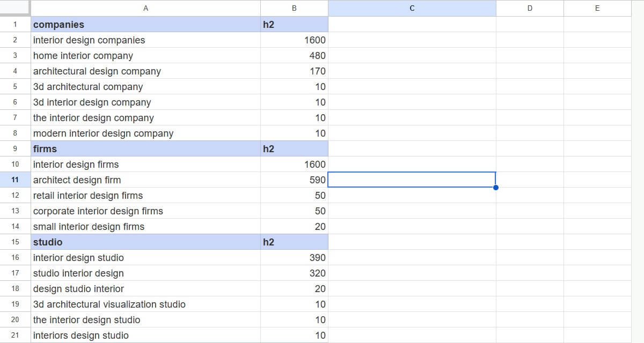Viewport: 644px width, 343px height.
Task: Click 'interior design firms' cell
Action: pyautogui.click(x=145, y=164)
